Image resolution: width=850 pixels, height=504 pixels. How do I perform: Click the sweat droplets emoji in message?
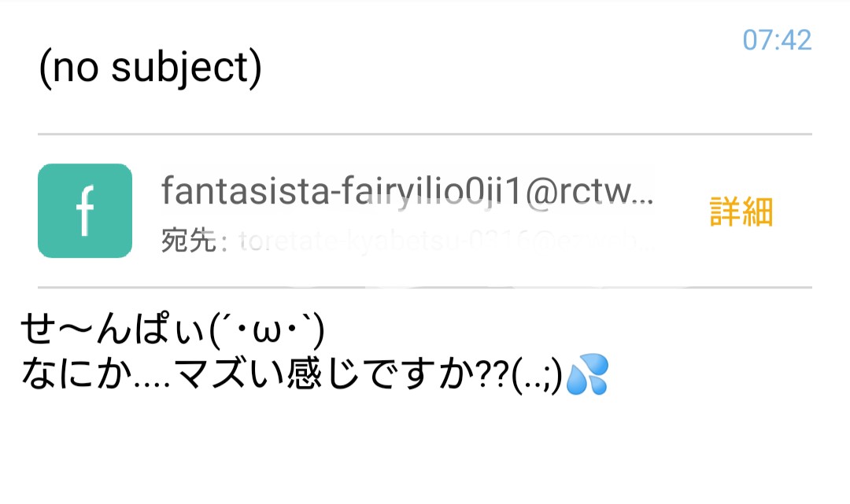tap(587, 374)
